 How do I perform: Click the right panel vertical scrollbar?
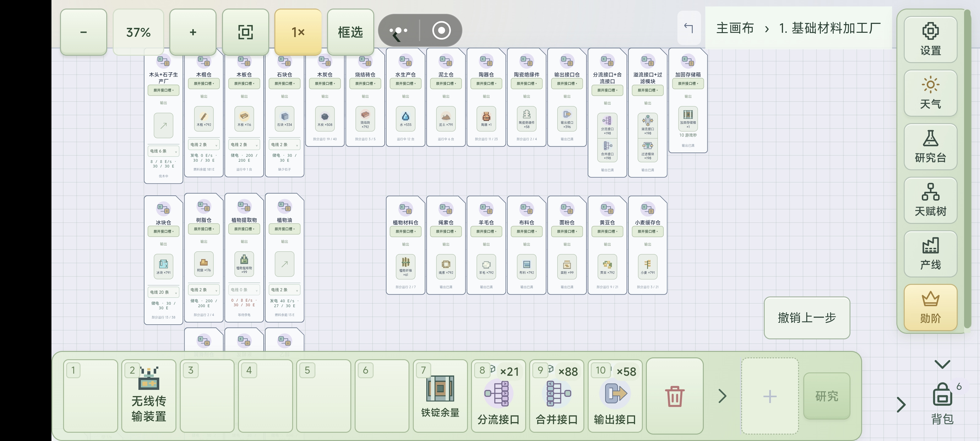tap(967, 169)
